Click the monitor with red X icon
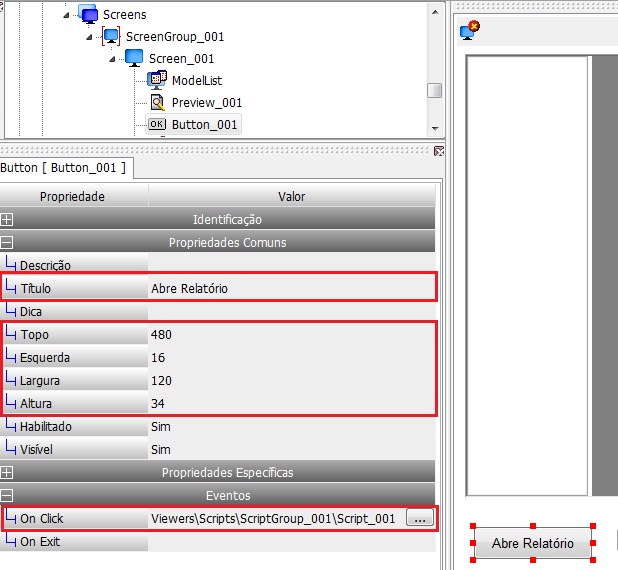618x570 pixels. click(470, 30)
